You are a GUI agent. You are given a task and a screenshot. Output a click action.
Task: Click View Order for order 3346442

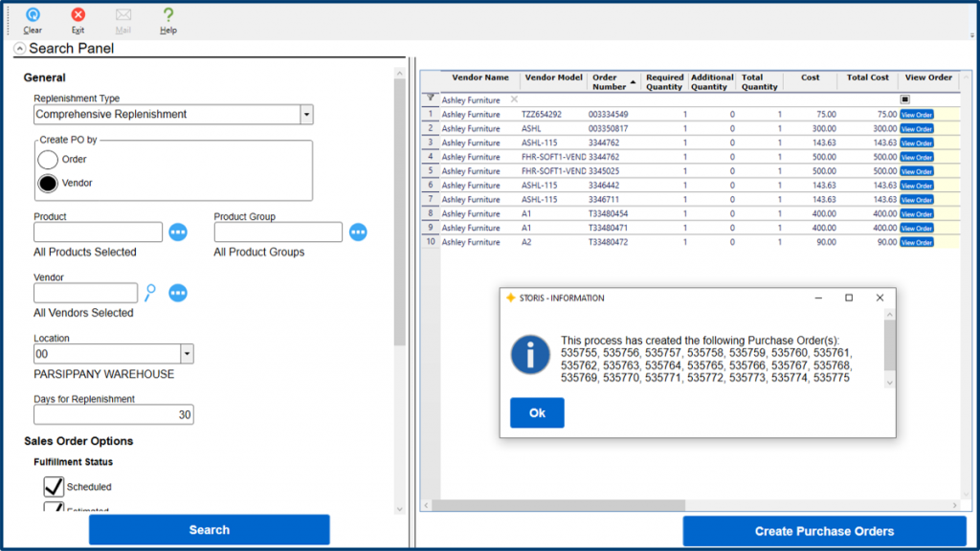coord(917,186)
